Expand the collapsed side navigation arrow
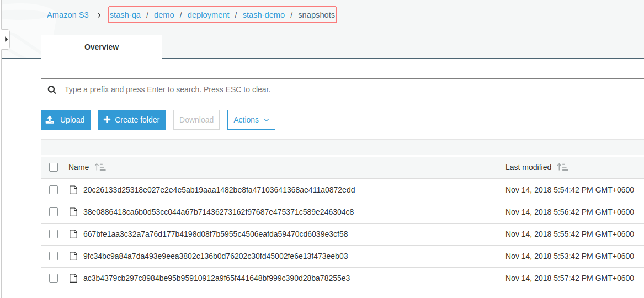 pos(6,39)
